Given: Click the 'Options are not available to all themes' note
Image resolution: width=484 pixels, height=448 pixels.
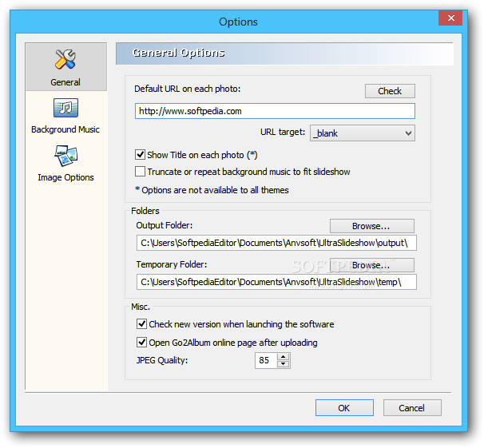Looking at the screenshot, I should 212,190.
